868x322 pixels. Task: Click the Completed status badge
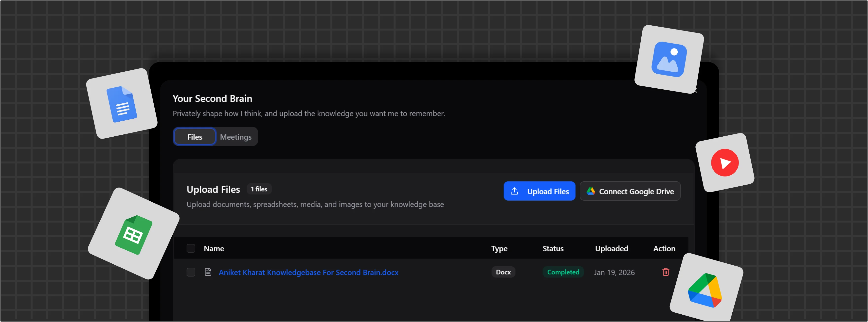tap(563, 272)
